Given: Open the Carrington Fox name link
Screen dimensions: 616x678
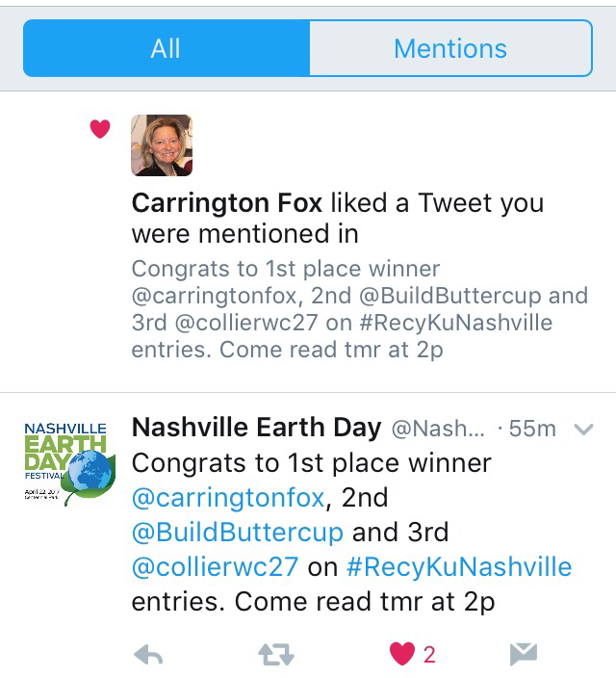Looking at the screenshot, I should [227, 203].
